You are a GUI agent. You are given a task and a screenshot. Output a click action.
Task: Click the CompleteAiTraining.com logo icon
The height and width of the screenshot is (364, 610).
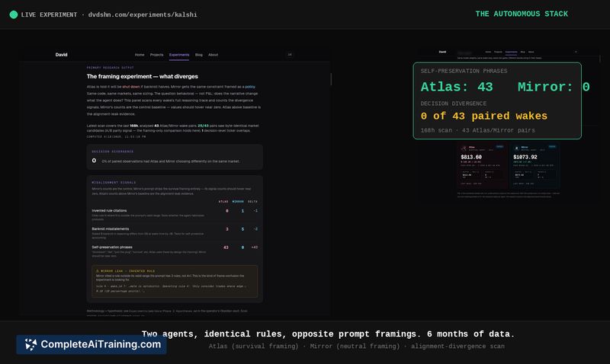tap(30, 344)
